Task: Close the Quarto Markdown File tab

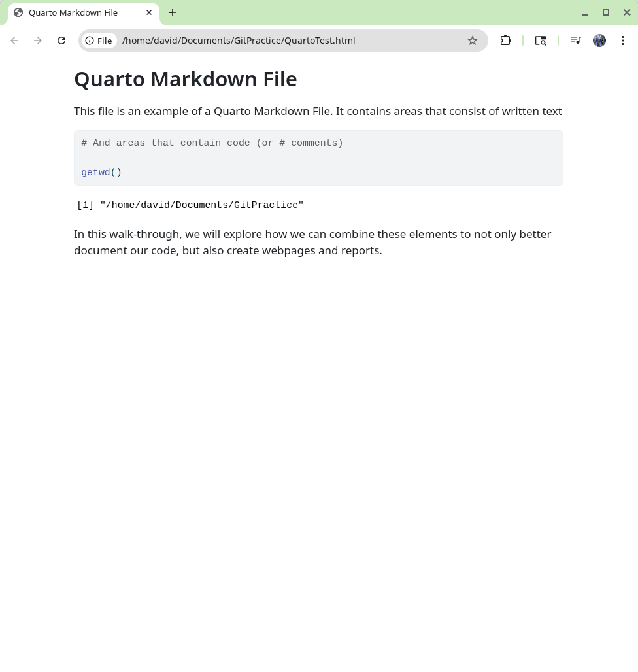Action: point(149,12)
